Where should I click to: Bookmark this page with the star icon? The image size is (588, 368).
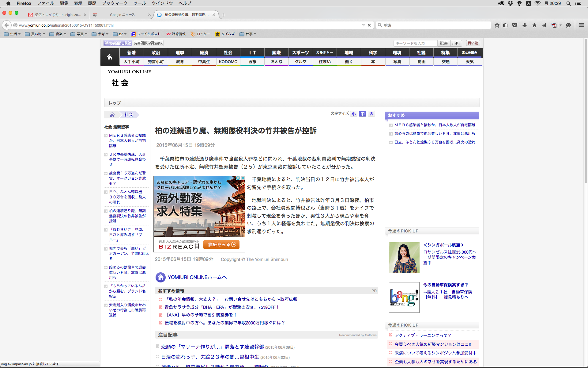(497, 25)
